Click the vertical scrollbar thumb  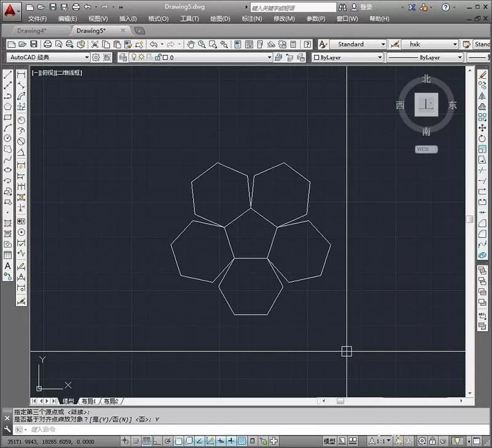click(x=470, y=219)
